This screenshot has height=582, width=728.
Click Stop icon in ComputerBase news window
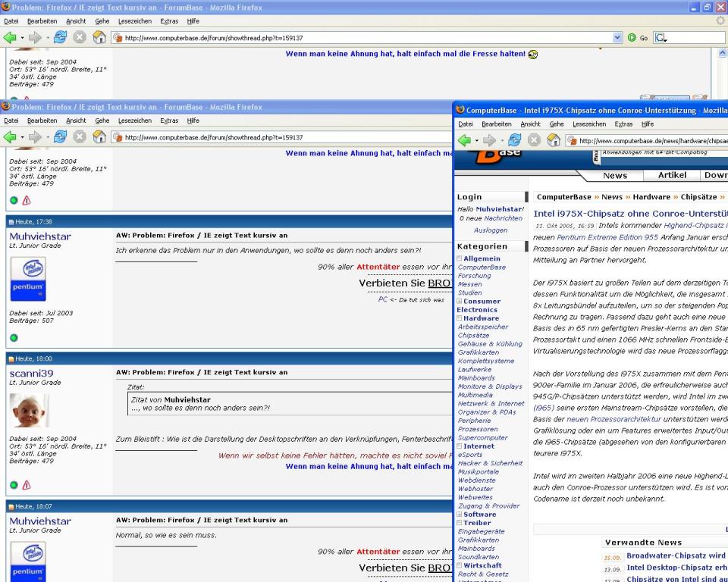[534, 140]
